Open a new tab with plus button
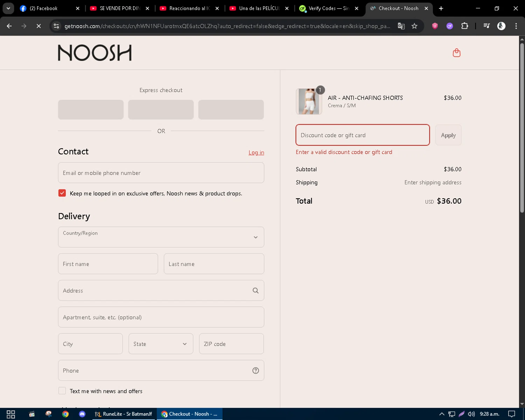The image size is (525, 420). click(x=441, y=8)
